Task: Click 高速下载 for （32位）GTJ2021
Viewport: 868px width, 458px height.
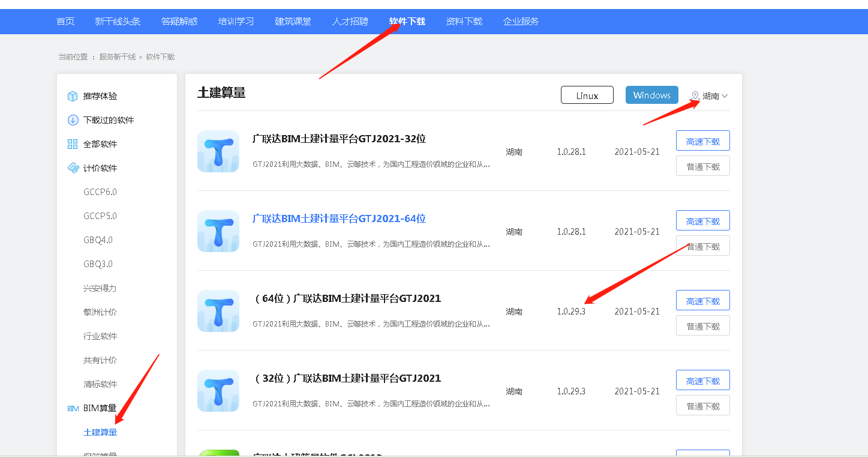Action: [703, 380]
